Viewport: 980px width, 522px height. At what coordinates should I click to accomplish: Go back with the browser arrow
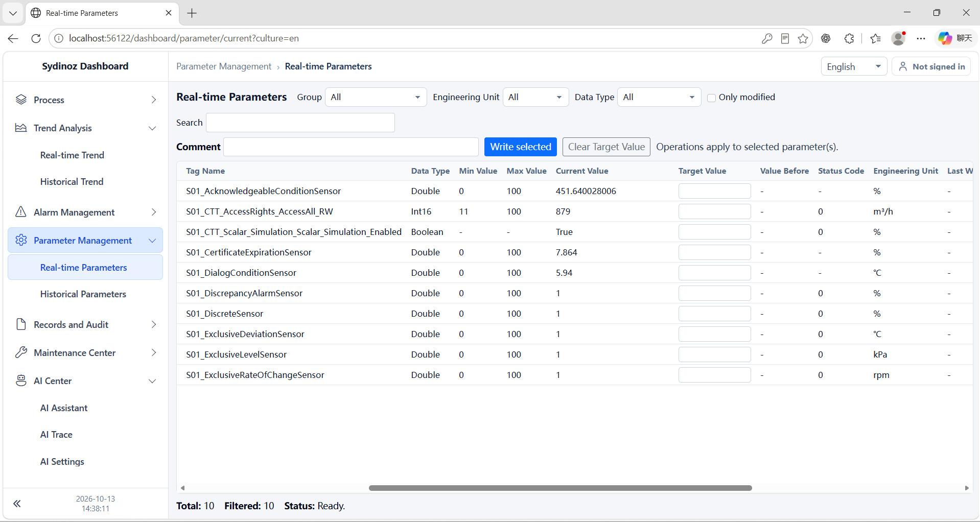coord(13,38)
